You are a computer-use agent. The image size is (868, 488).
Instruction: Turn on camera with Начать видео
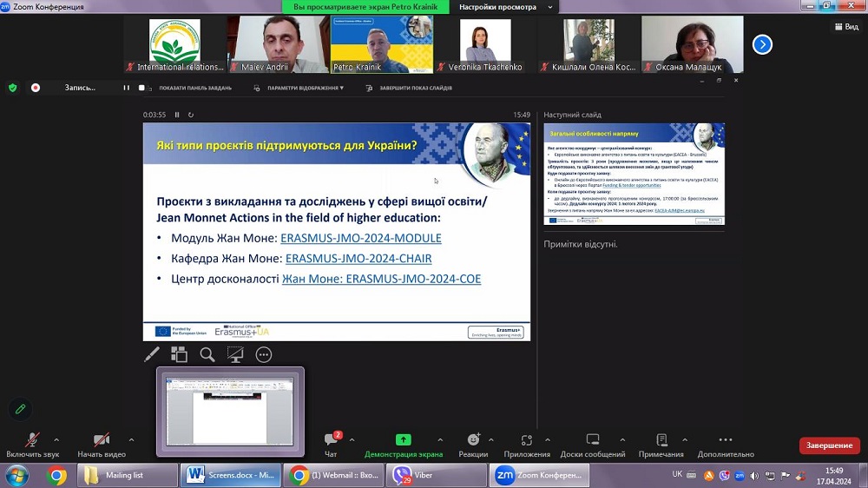[x=102, y=444]
